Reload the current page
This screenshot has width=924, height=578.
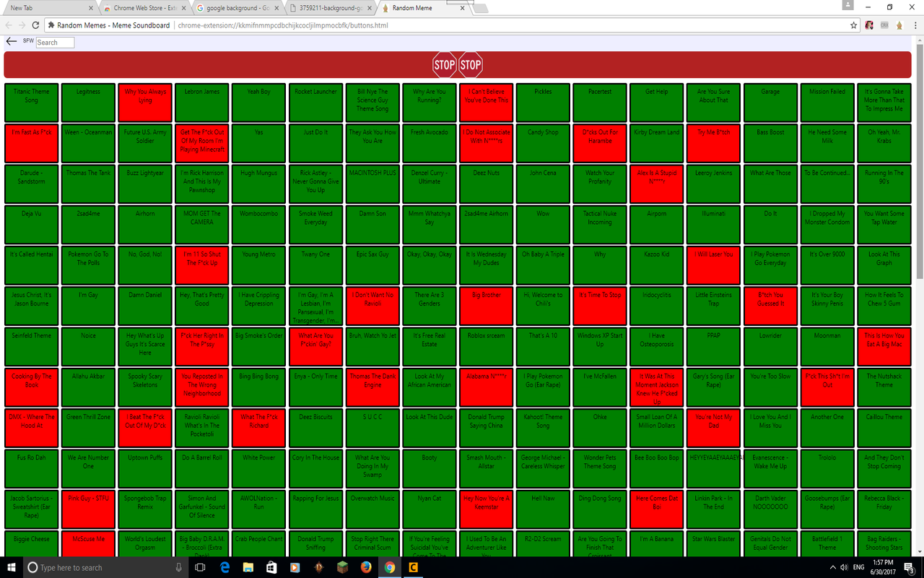36,25
